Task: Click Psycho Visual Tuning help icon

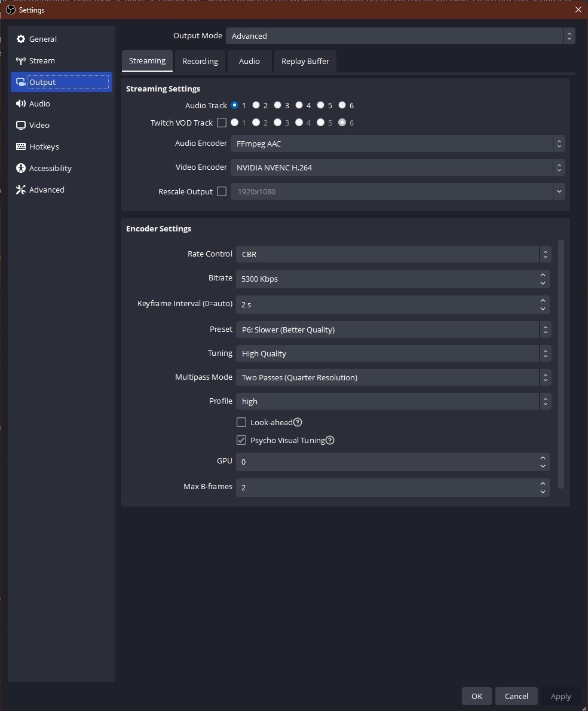Action: [x=330, y=440]
